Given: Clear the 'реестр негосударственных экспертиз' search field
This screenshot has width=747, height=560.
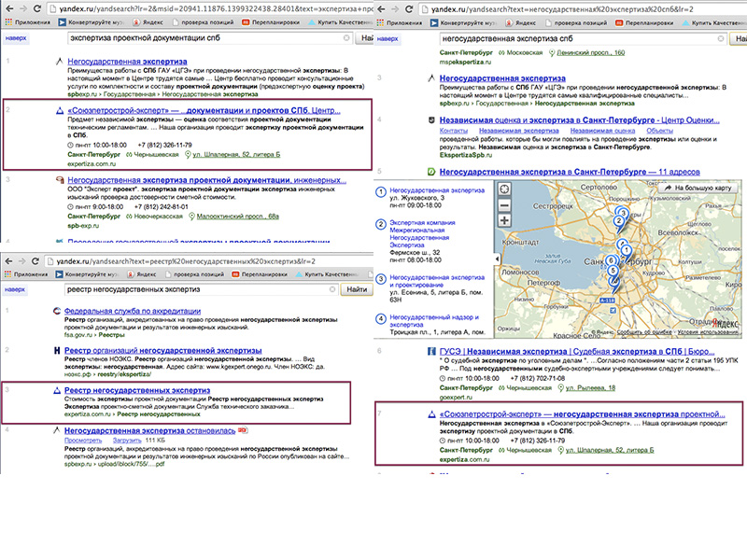Looking at the screenshot, I should [x=332, y=289].
